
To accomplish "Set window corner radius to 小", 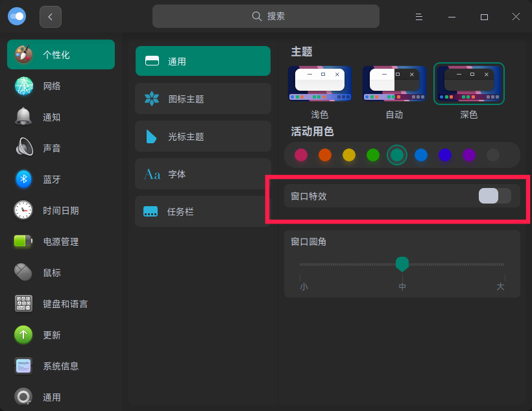I will [304, 287].
